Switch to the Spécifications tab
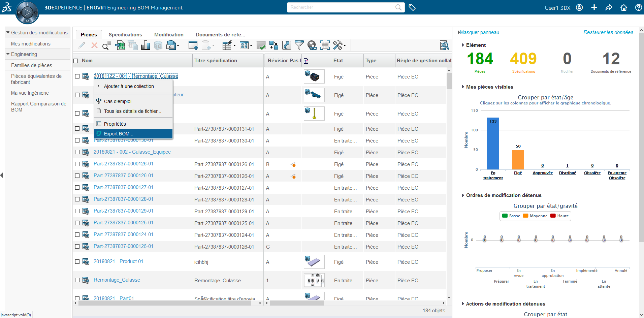The width and height of the screenshot is (644, 318). click(x=125, y=35)
